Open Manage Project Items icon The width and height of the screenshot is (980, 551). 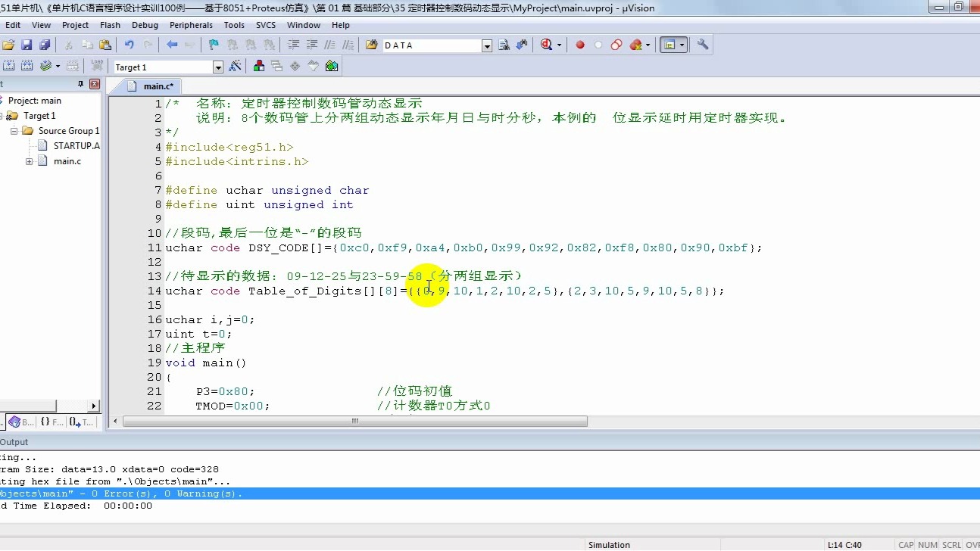[259, 67]
